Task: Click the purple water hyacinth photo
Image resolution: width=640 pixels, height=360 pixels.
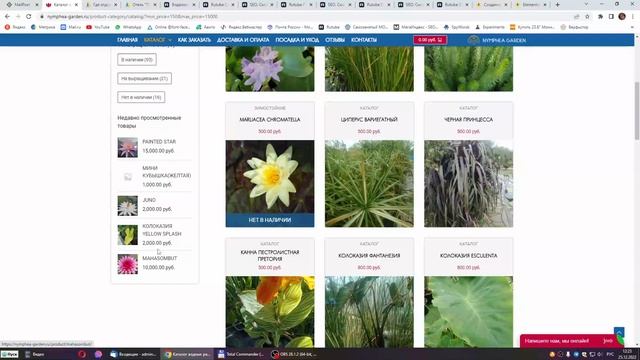Action: [x=270, y=69]
